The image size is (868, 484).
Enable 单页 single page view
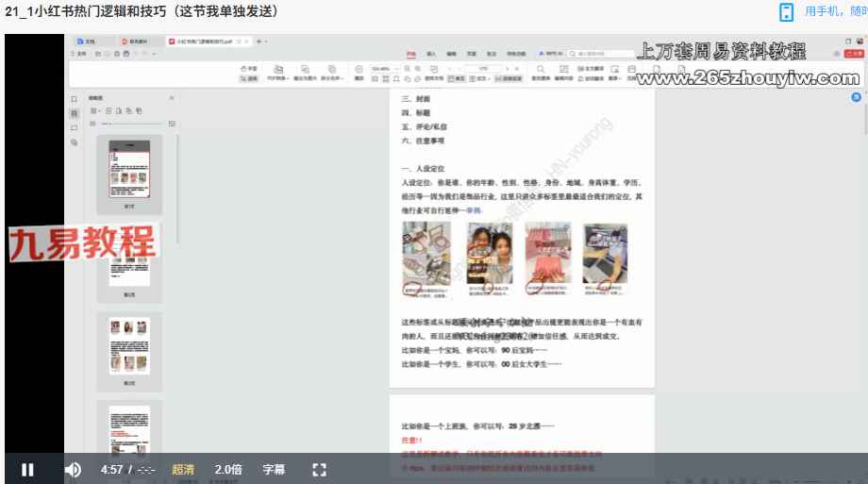[457, 78]
